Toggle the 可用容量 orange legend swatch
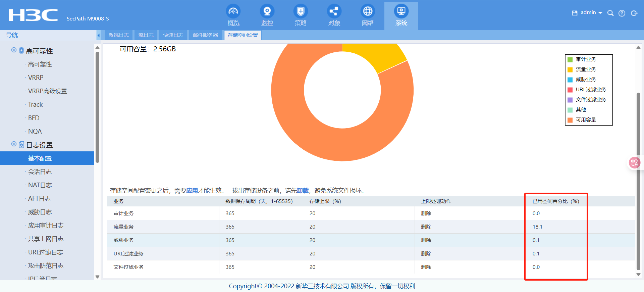Viewport: 644px width, 292px height. tap(570, 120)
